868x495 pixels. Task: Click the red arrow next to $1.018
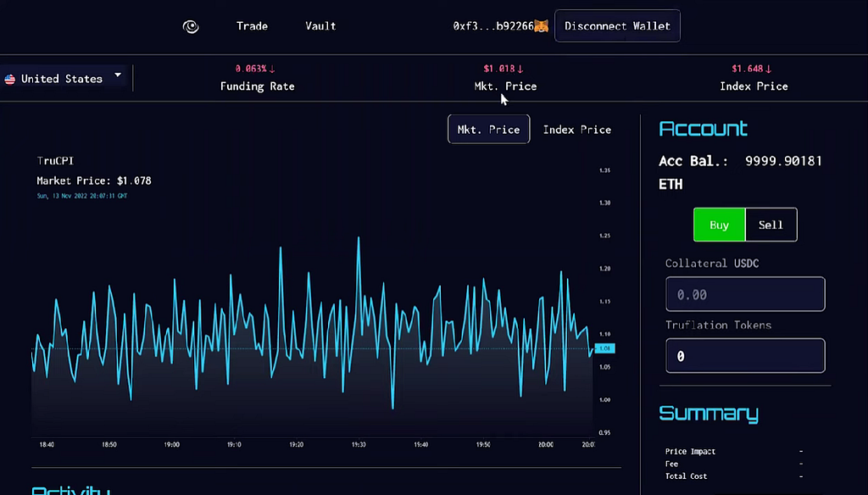[x=520, y=70]
